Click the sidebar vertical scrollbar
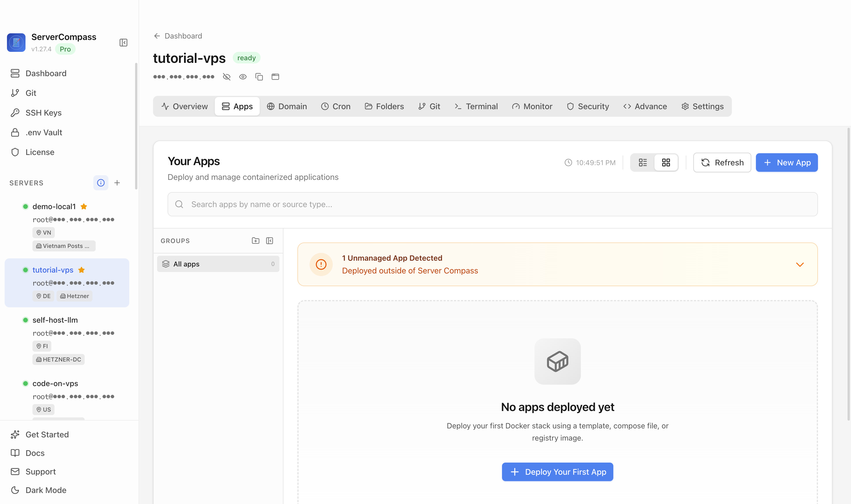Viewport: 851px width, 504px height. coord(136,126)
